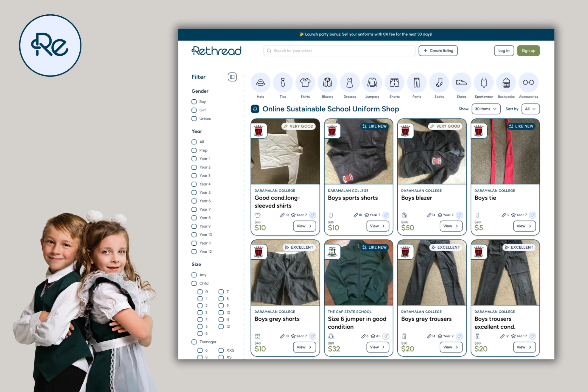Click the Log in button

tap(504, 51)
